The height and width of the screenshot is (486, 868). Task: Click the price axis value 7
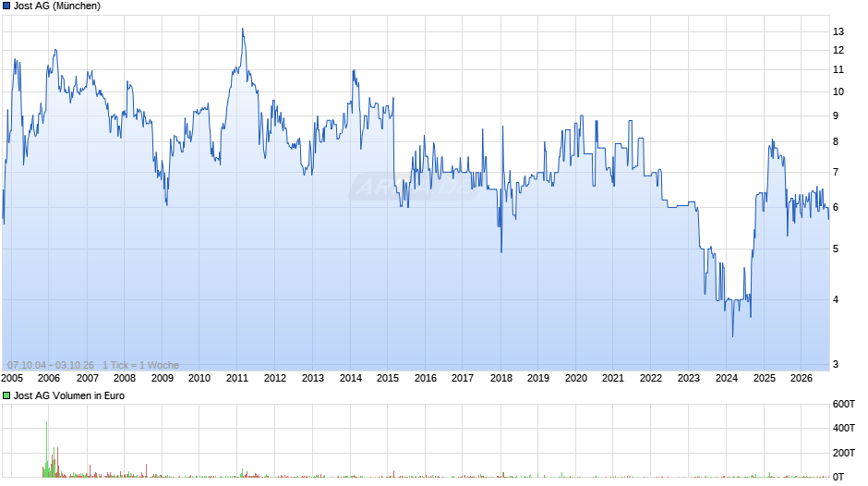pos(836,173)
